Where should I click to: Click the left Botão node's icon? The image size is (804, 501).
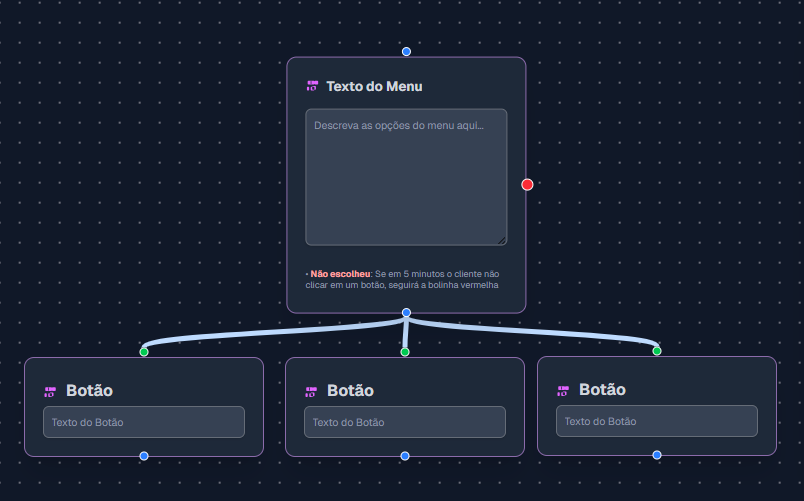[50, 391]
